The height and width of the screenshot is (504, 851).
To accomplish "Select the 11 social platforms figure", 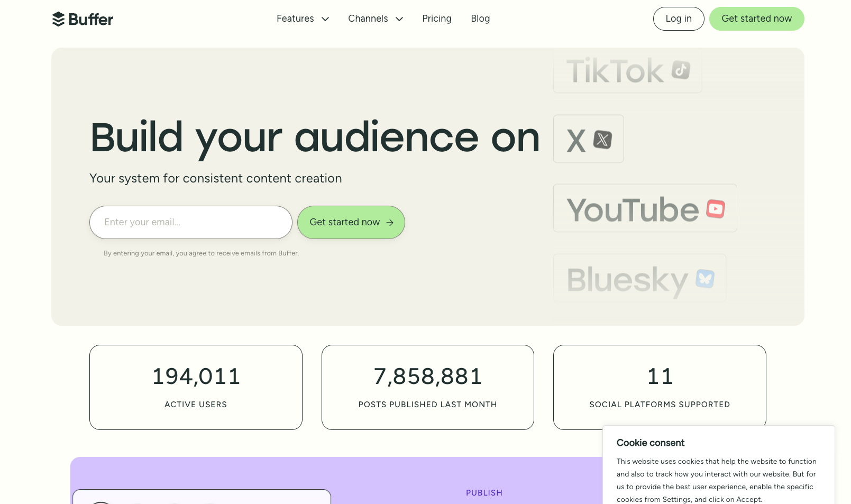I will click(x=660, y=377).
